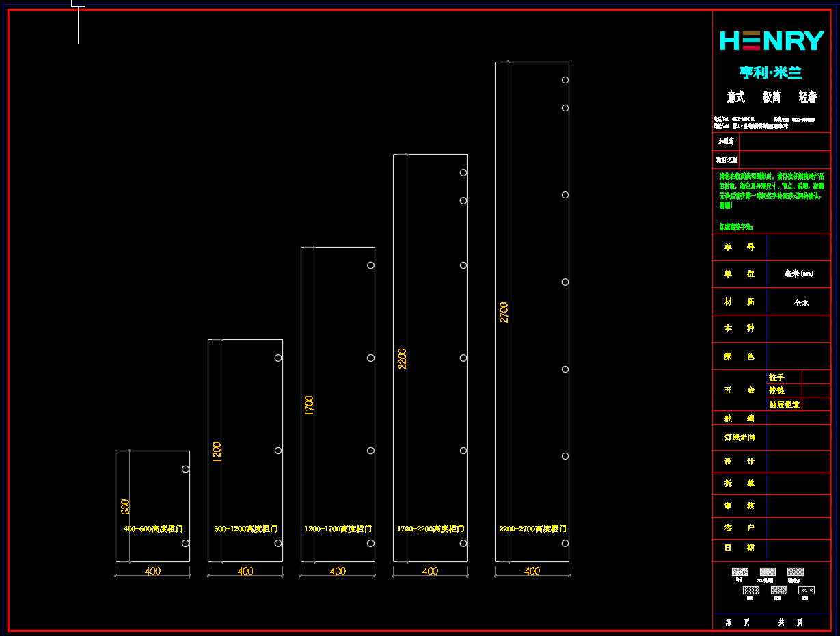Screen dimensions: 840x636
Task: Select the 600 height dimension label
Action: (x=125, y=507)
